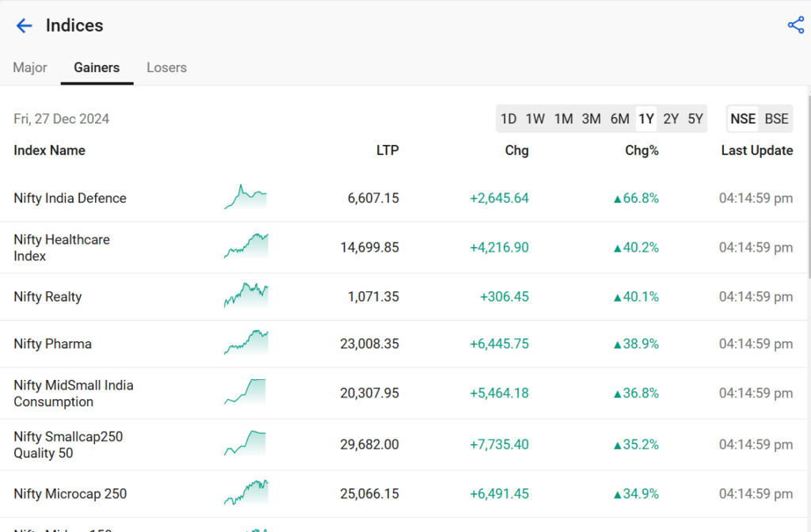
Task: Click change value +4,216.90
Action: coord(499,247)
